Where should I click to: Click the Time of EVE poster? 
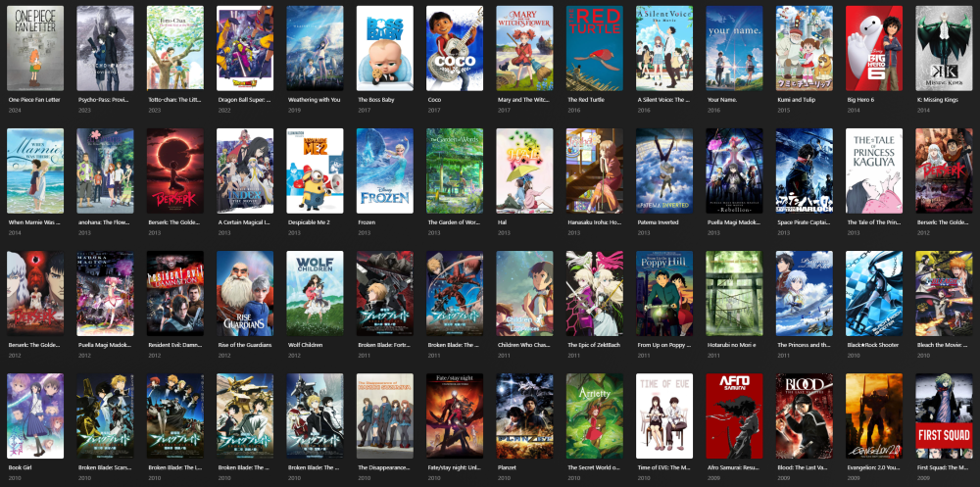pos(664,415)
